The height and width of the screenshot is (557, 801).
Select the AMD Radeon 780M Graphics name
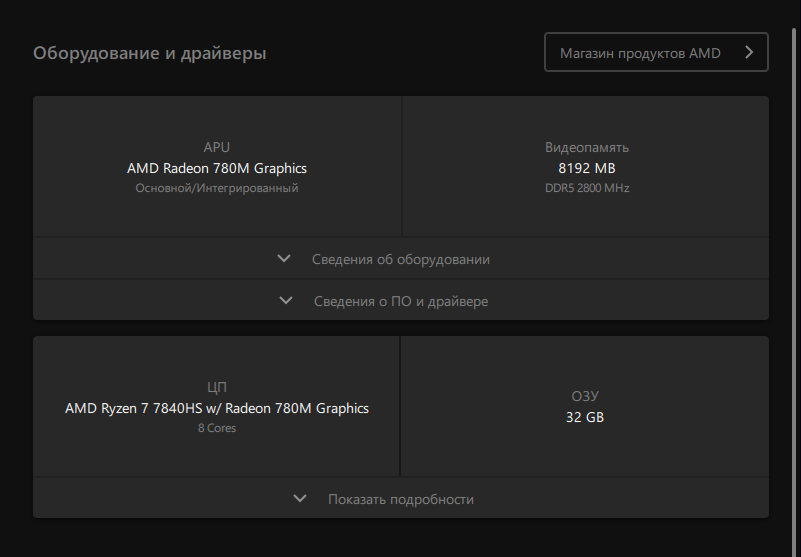(x=217, y=168)
